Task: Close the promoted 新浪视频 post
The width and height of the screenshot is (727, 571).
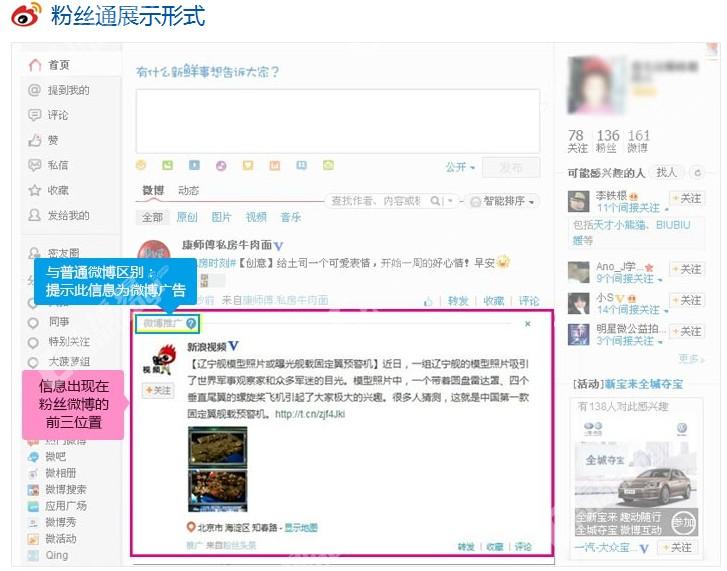Action: 528,324
